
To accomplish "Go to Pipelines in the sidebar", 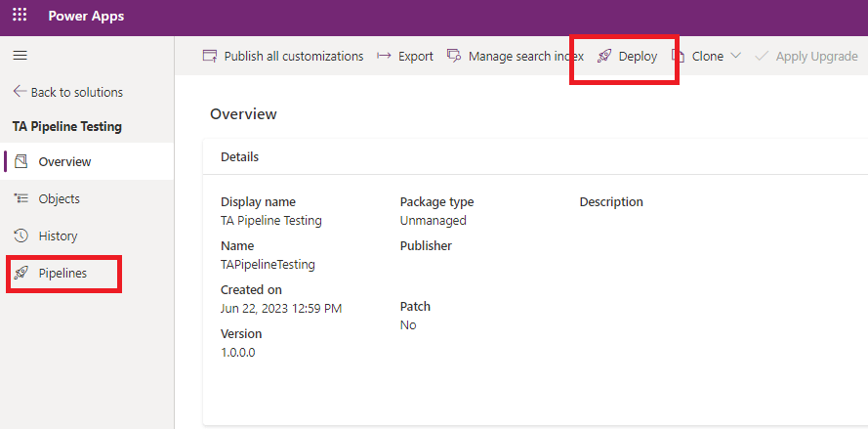I will pos(62,274).
